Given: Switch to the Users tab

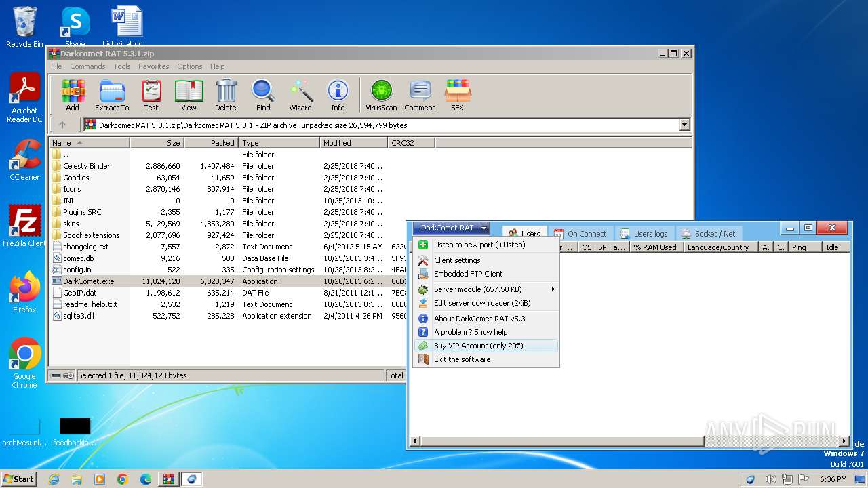Looking at the screenshot, I should pyautogui.click(x=525, y=234).
